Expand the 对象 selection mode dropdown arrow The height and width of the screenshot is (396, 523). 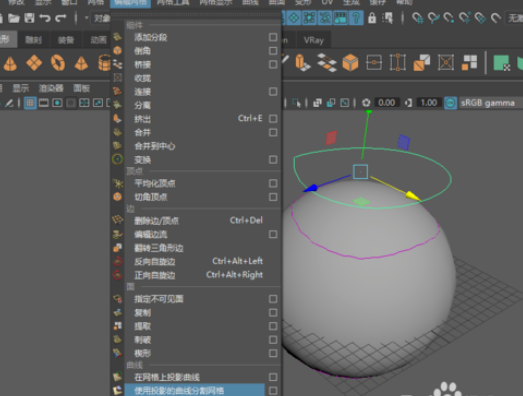click(x=86, y=18)
